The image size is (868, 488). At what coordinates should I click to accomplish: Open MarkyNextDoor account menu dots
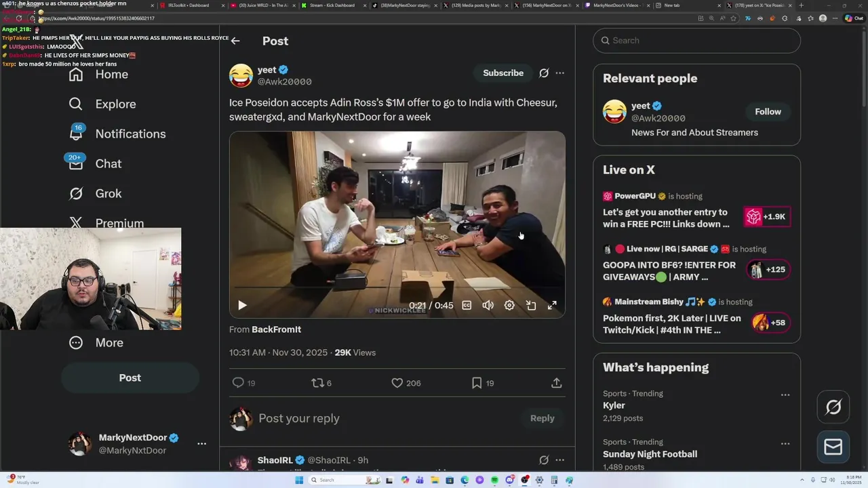pos(201,444)
